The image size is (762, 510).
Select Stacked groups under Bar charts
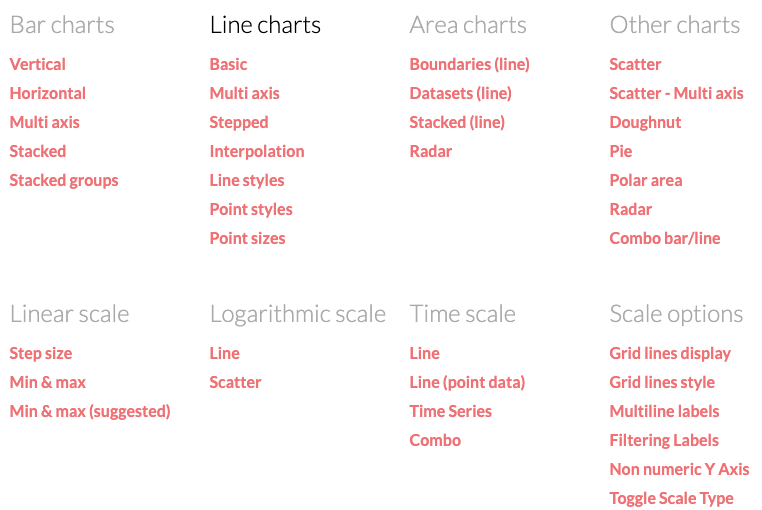click(64, 180)
